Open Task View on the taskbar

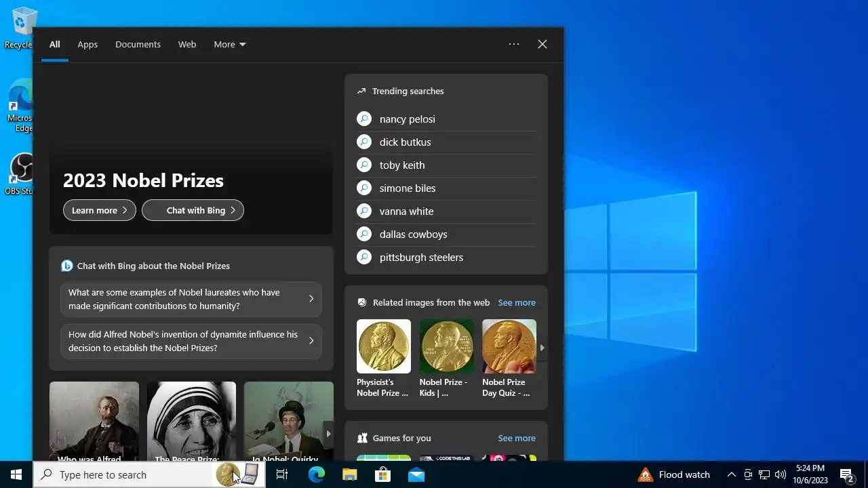[x=282, y=474]
